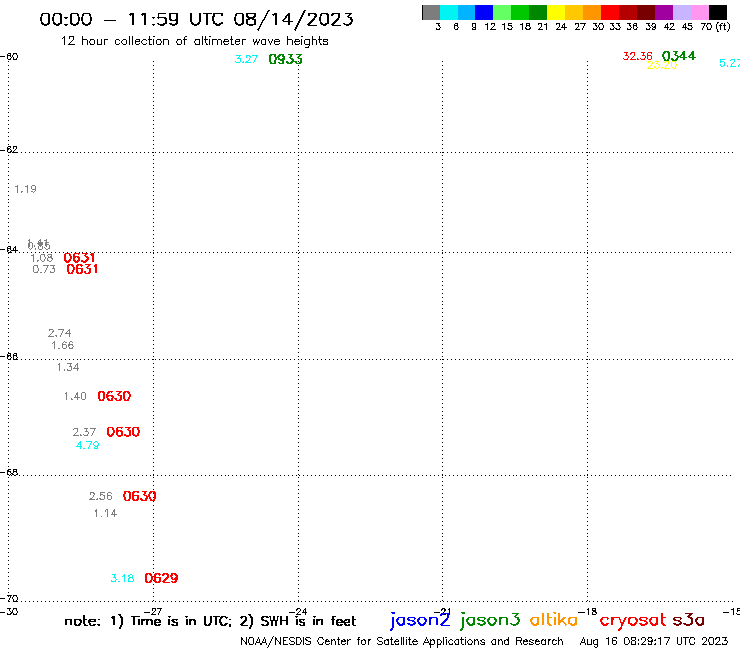Click the gray wave height 2.37
This screenshot has height=650, width=740.
[84, 432]
